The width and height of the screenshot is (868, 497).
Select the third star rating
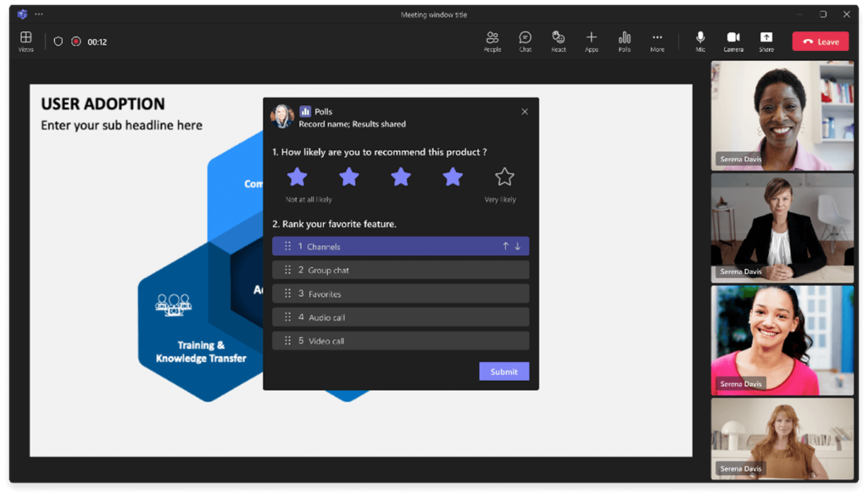coord(401,177)
